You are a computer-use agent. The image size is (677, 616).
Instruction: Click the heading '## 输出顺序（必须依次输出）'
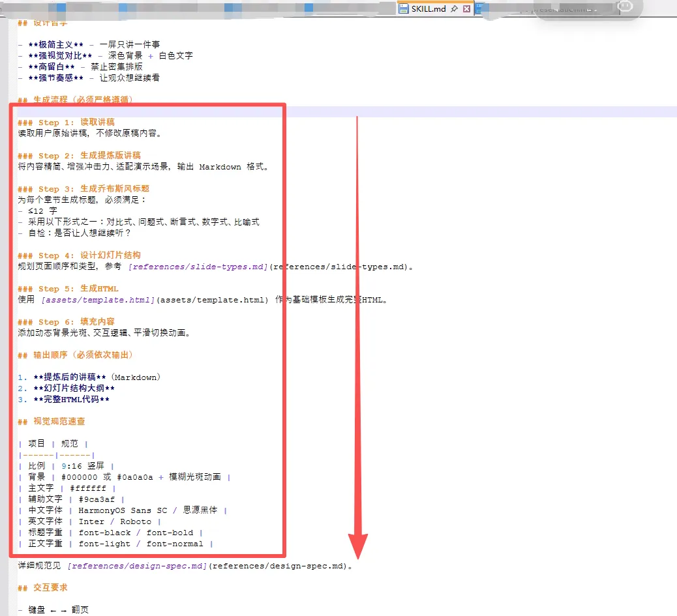click(x=76, y=355)
